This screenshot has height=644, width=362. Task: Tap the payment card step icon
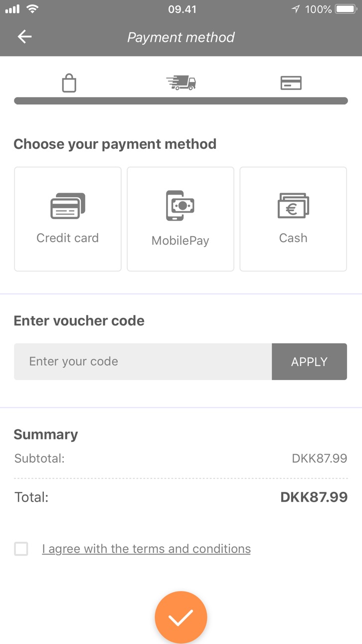[x=291, y=83]
